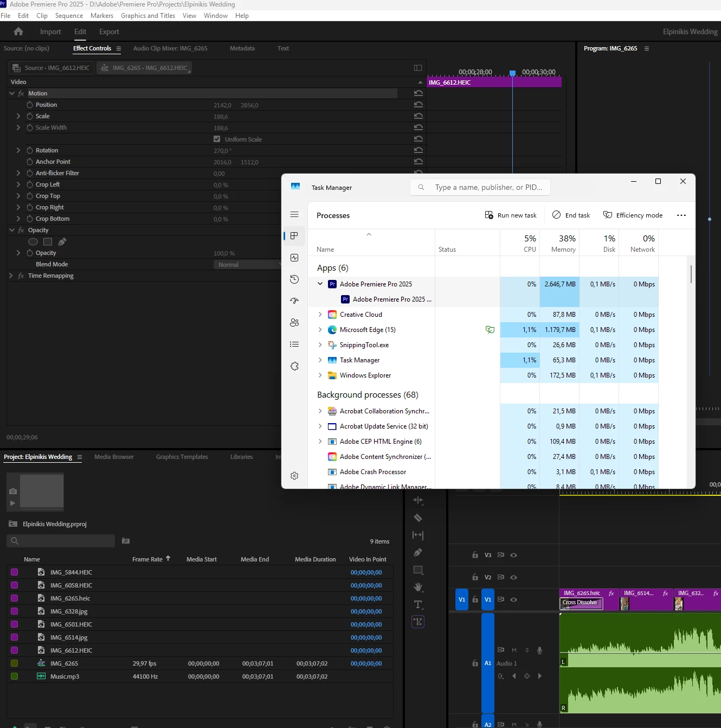Viewport: 721px width, 728px height.
Task: Toggle sync lock on track V1
Action: [501, 599]
